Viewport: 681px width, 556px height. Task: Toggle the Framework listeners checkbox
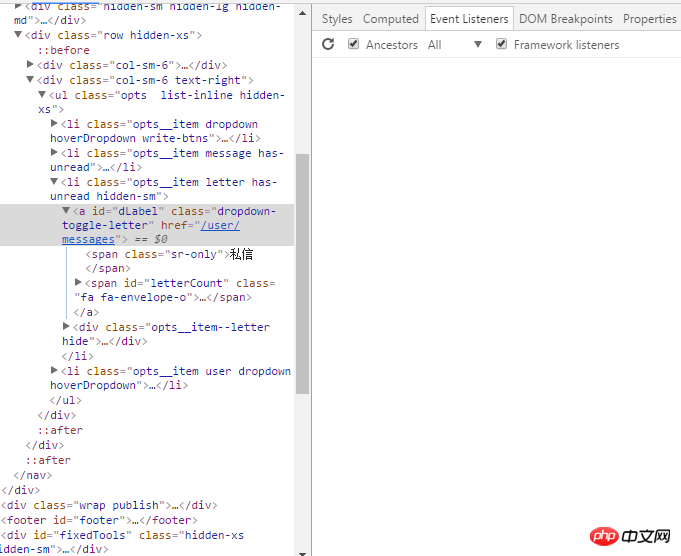coord(501,44)
